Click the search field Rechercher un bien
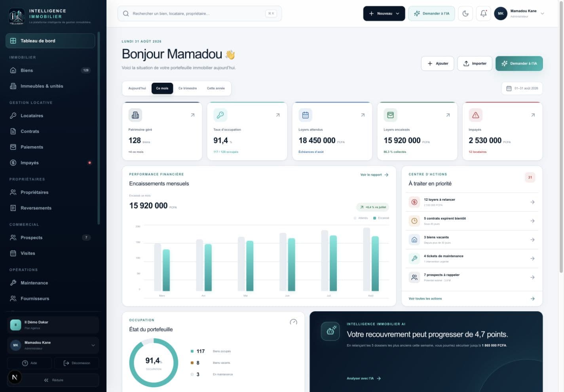Image resolution: width=564 pixels, height=392 pixels. tap(199, 13)
